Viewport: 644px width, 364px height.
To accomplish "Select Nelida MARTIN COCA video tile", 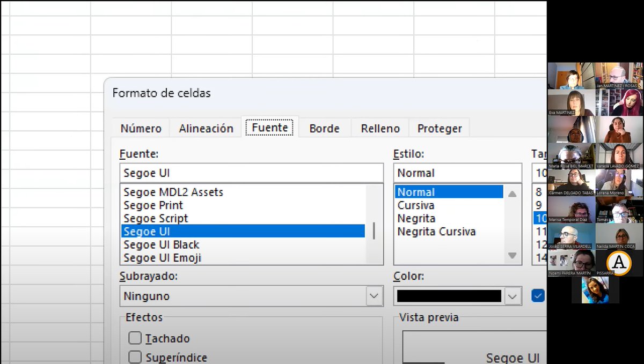I will (619, 236).
